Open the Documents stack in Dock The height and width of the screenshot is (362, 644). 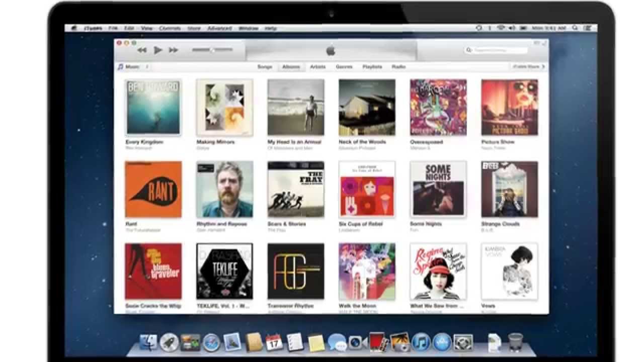pyautogui.click(x=494, y=342)
